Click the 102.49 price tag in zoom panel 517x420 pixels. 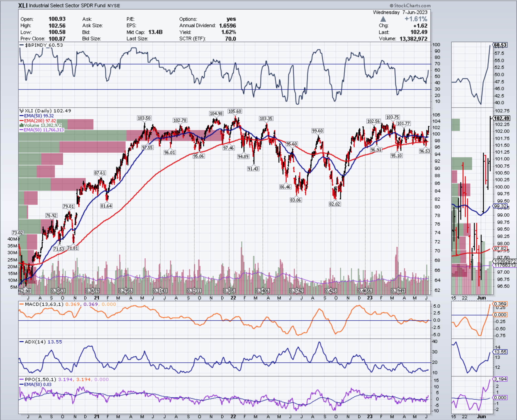[x=502, y=118]
